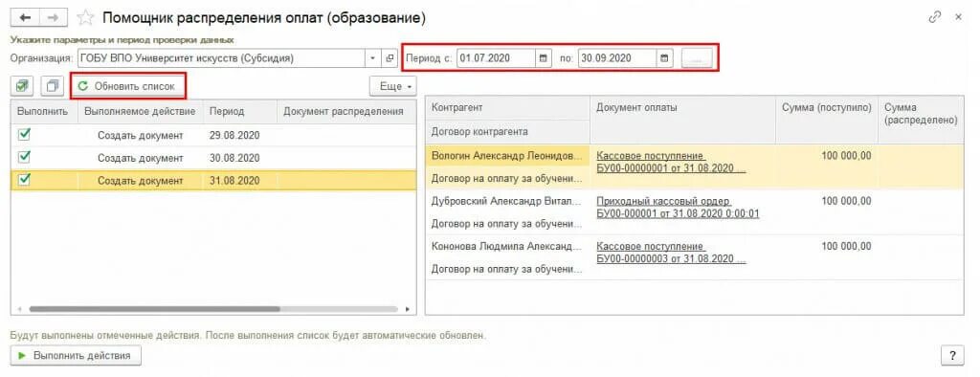Click Обновить список button
Screen dimensions: 980x377
pos(129,86)
